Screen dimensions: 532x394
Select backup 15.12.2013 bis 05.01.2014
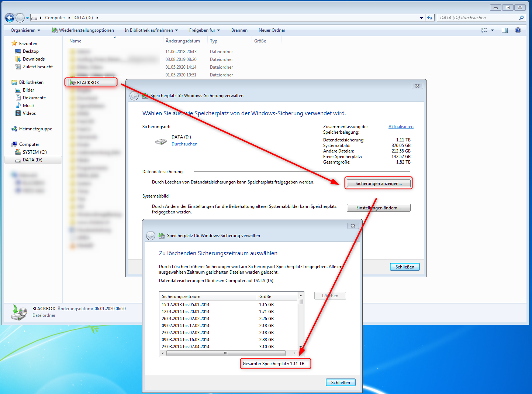(x=229, y=305)
